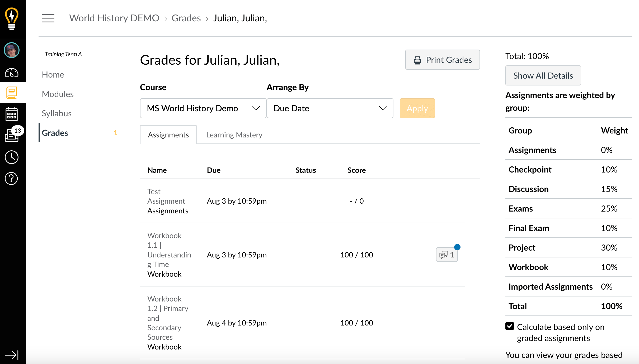Open the user account avatar
This screenshot has width=639, height=364.
click(12, 50)
